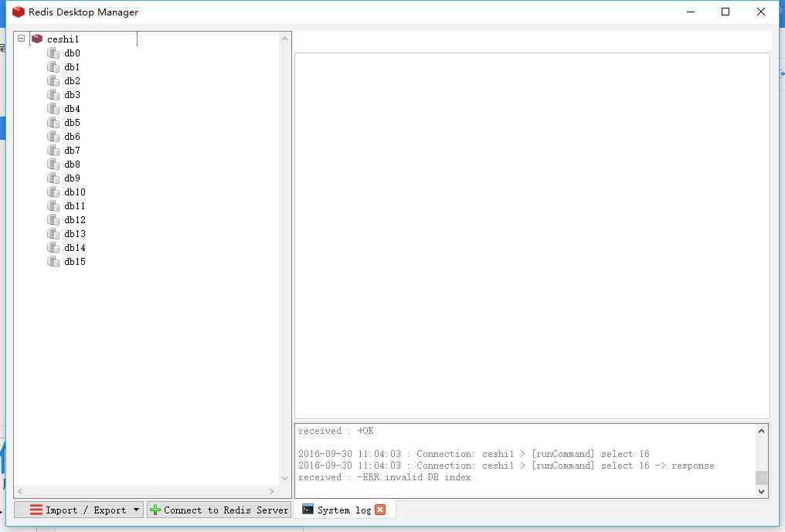Select the db5 label in tree
Image resolution: width=785 pixels, height=532 pixels.
click(72, 123)
